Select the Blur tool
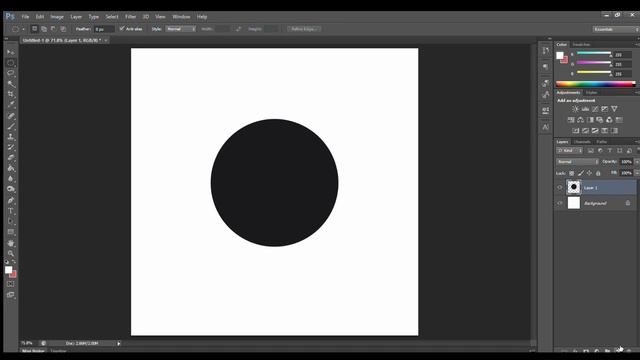This screenshot has width=640, height=360. click(x=11, y=179)
